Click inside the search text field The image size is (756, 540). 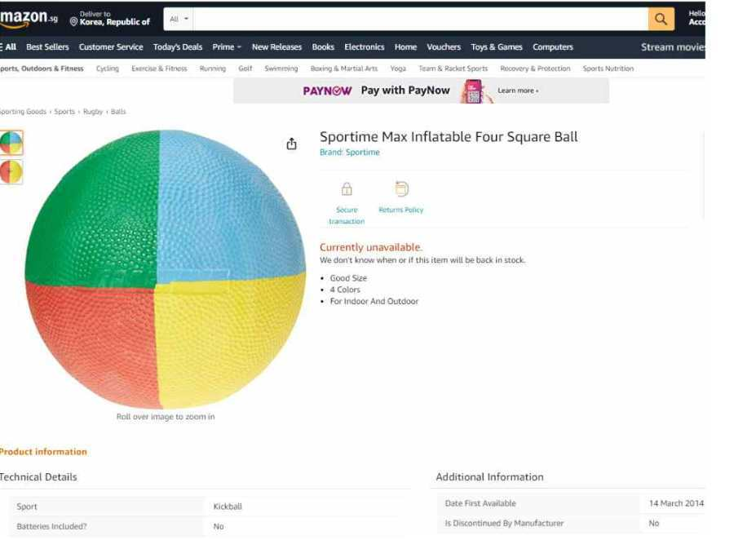tap(421, 20)
